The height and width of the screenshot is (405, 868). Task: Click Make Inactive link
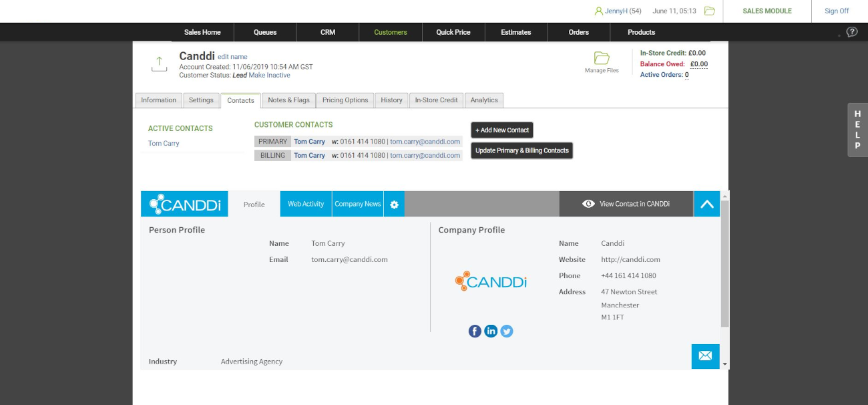point(270,76)
